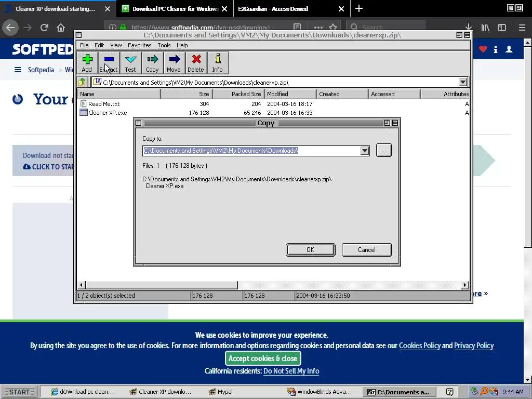The width and height of the screenshot is (532, 399).
Task: Go up one folder level in 7-Zip
Action: click(83, 82)
